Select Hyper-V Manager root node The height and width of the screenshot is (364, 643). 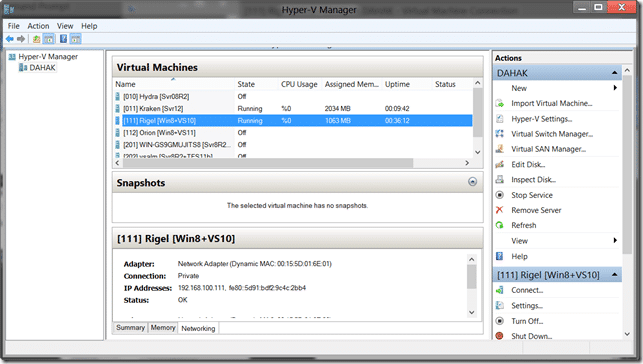click(48, 57)
